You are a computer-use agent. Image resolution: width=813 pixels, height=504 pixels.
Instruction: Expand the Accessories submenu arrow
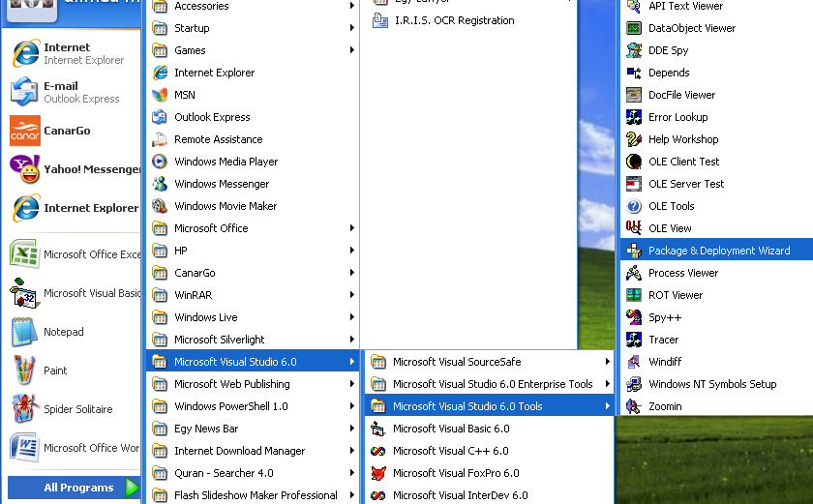(x=352, y=6)
